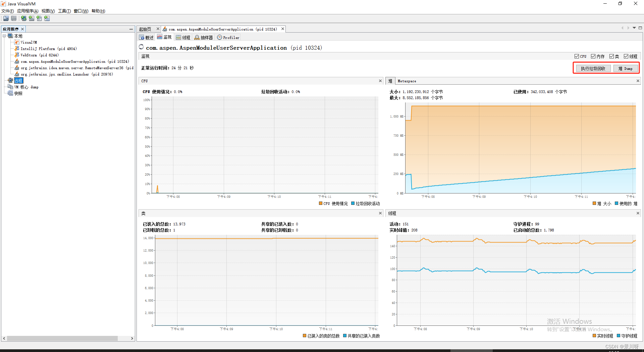Click the VM 核心 dump node icon

coord(10,87)
